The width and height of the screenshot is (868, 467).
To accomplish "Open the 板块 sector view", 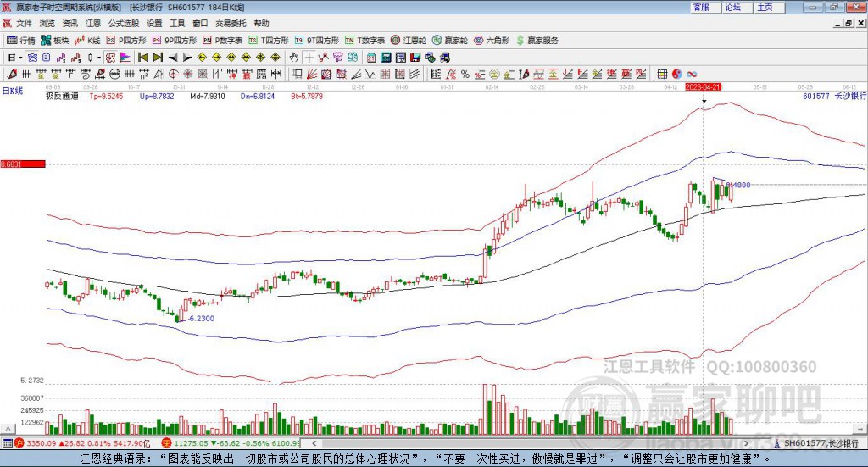I will (55, 41).
